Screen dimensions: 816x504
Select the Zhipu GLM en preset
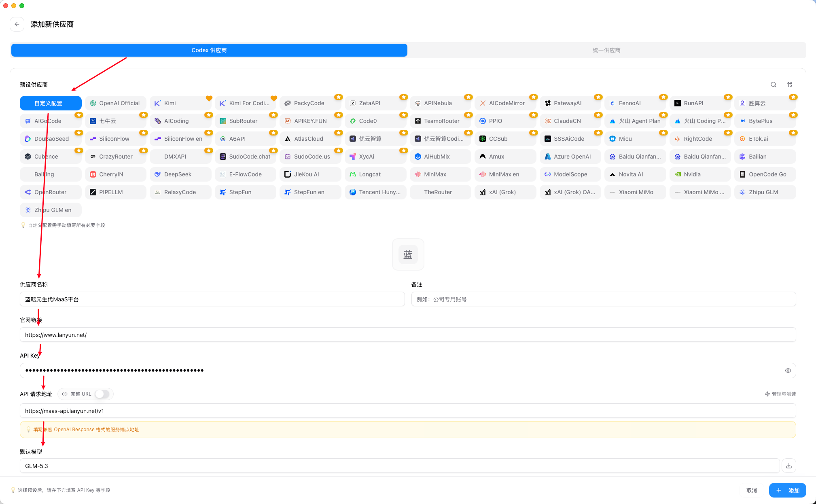point(51,210)
